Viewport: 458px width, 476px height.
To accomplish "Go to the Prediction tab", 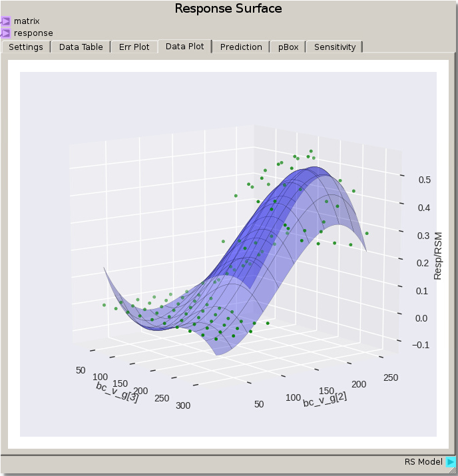I will pos(241,47).
